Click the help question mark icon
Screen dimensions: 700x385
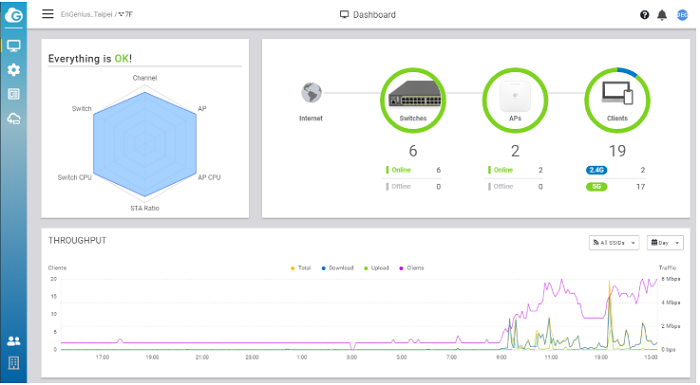pyautogui.click(x=644, y=15)
